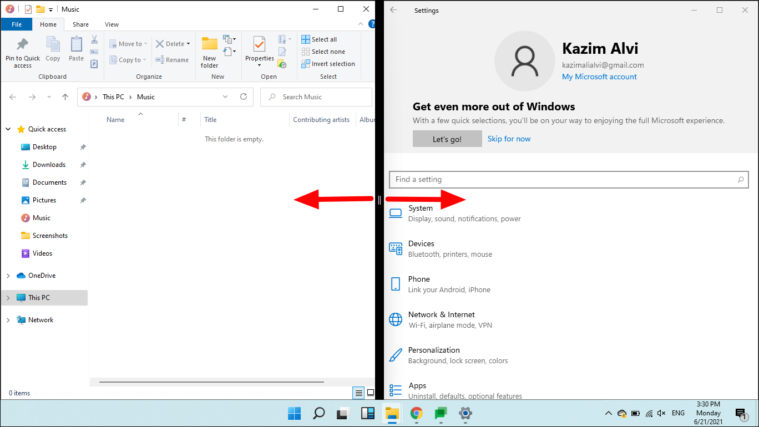The image size is (759, 427).
Task: Collapse the Explorer ribbon with the chevron
Action: tap(360, 24)
